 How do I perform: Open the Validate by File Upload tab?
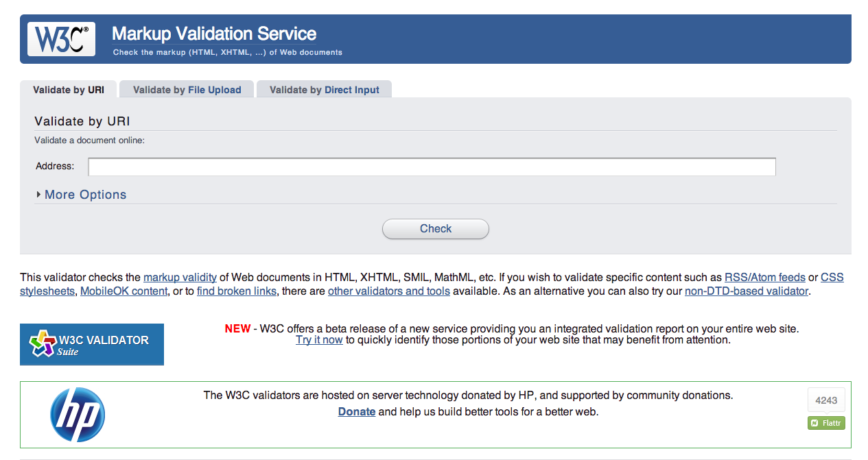coord(187,90)
